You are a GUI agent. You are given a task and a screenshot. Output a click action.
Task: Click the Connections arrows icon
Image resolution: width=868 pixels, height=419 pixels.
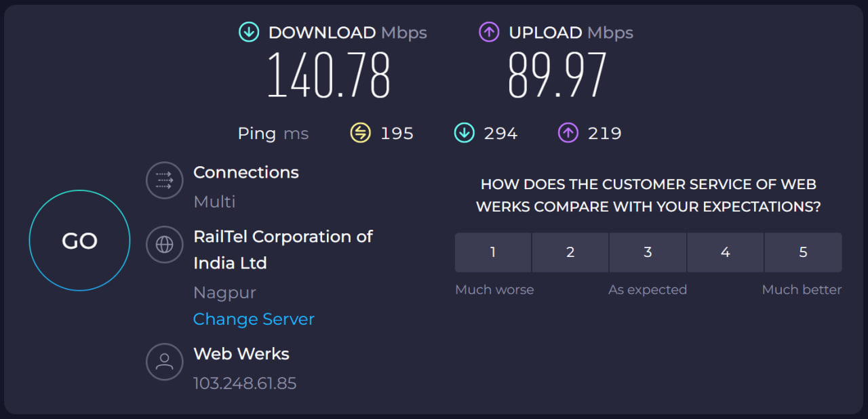pos(165,180)
